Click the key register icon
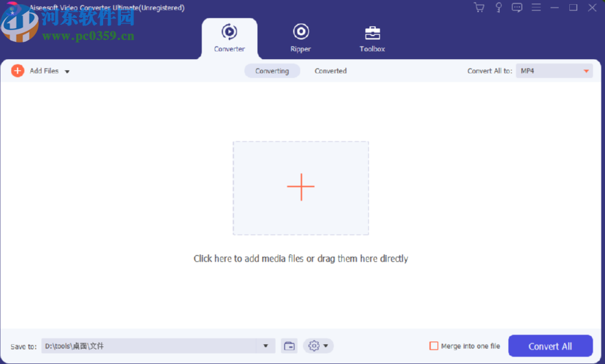The image size is (605, 364). (498, 8)
